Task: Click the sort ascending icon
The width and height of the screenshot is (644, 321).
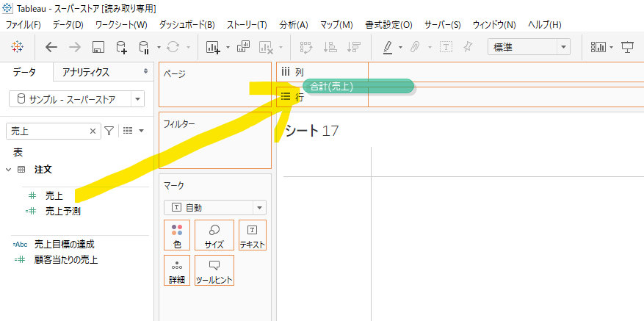Action: (330, 47)
